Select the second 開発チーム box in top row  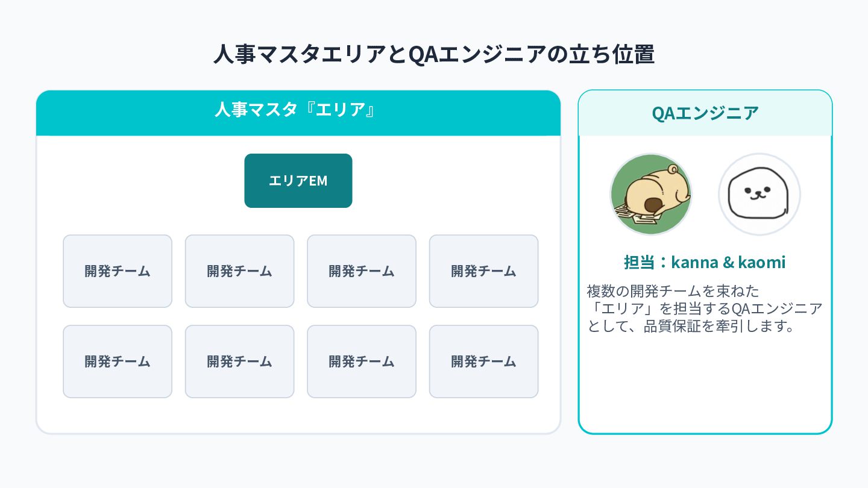coord(239,271)
